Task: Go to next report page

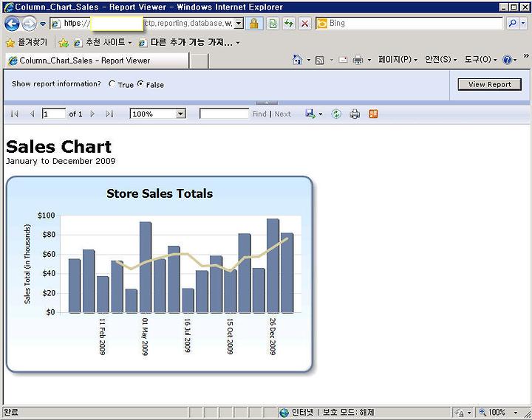Action: click(92, 114)
